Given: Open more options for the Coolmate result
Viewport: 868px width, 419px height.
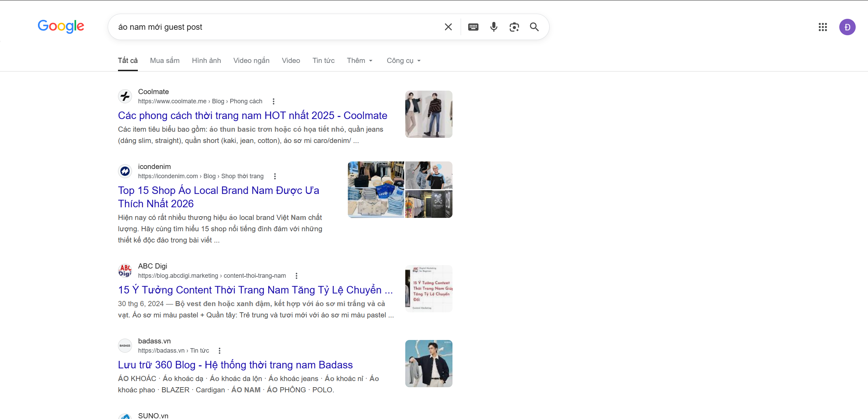Looking at the screenshot, I should tap(273, 101).
